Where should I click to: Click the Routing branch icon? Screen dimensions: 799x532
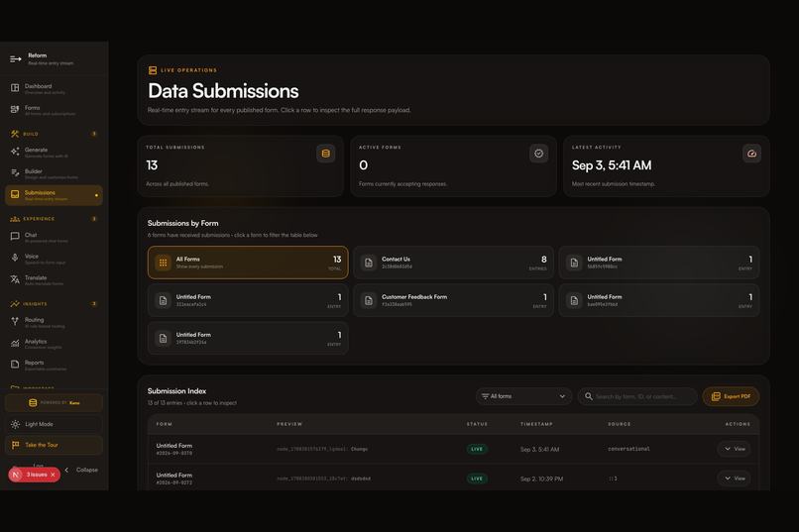click(15, 322)
